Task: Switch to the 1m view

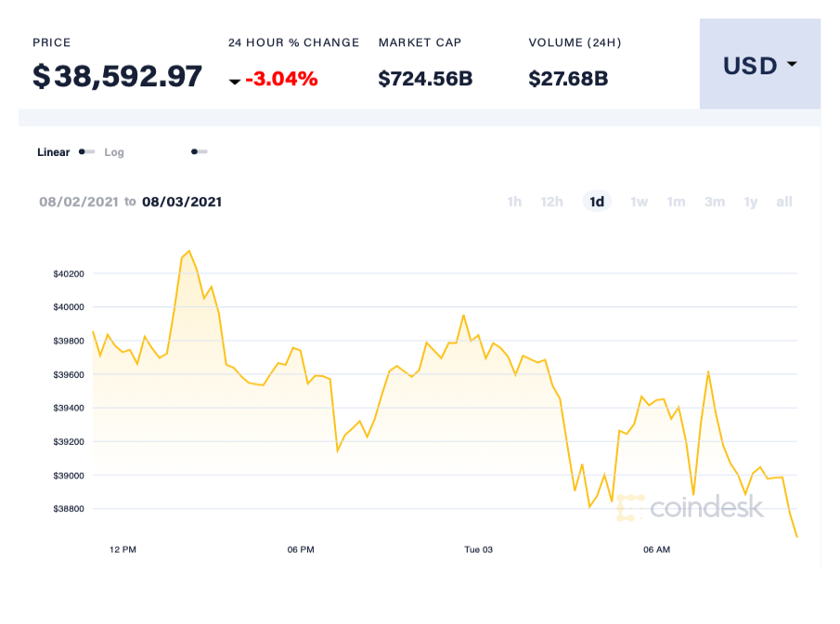Action: pos(676,201)
